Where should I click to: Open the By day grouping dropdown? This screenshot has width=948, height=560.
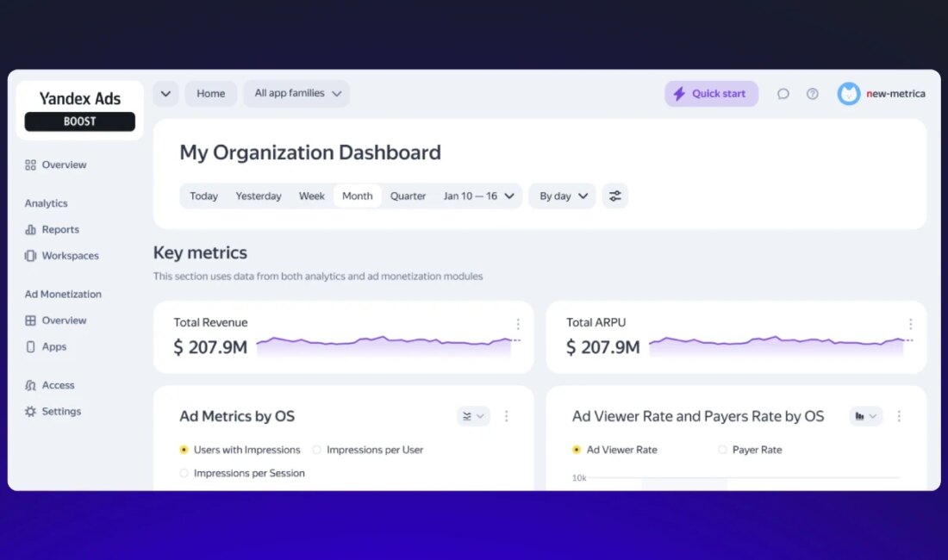click(562, 196)
